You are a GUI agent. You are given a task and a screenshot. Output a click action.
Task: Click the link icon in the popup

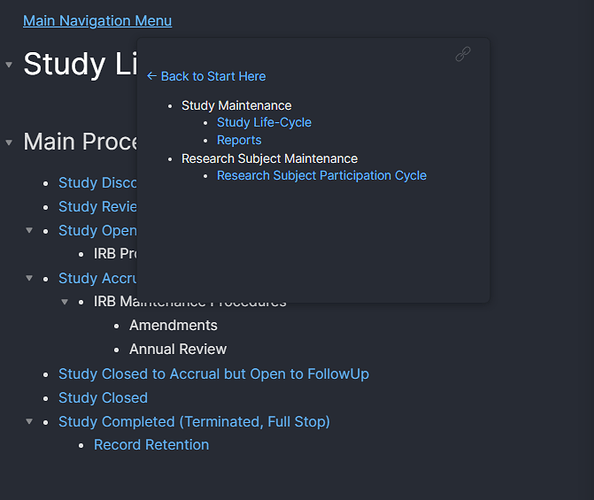coord(463,54)
